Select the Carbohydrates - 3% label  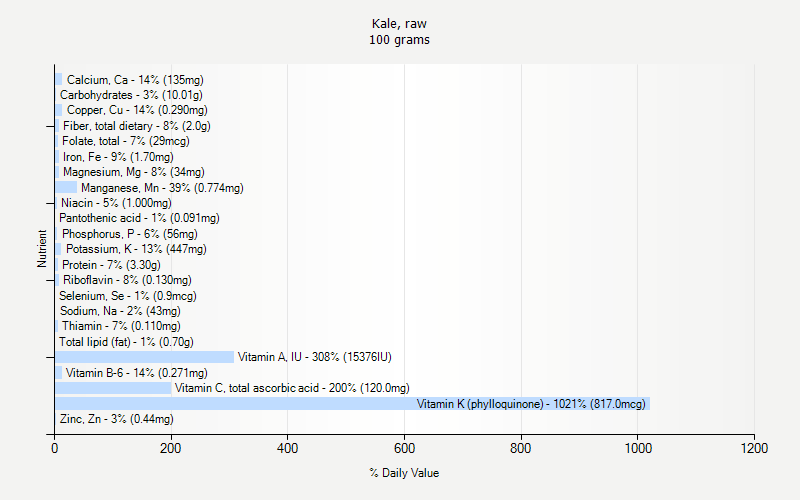131,95
